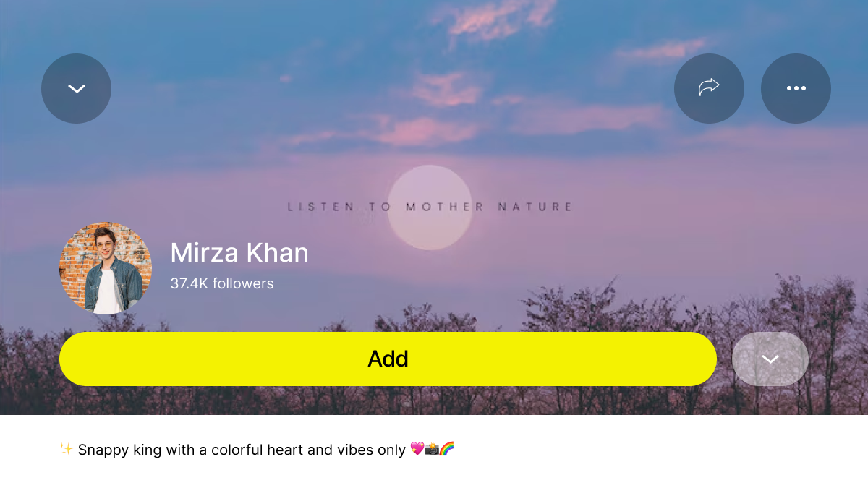Collapse the profile with the top-left chevron

(x=77, y=88)
